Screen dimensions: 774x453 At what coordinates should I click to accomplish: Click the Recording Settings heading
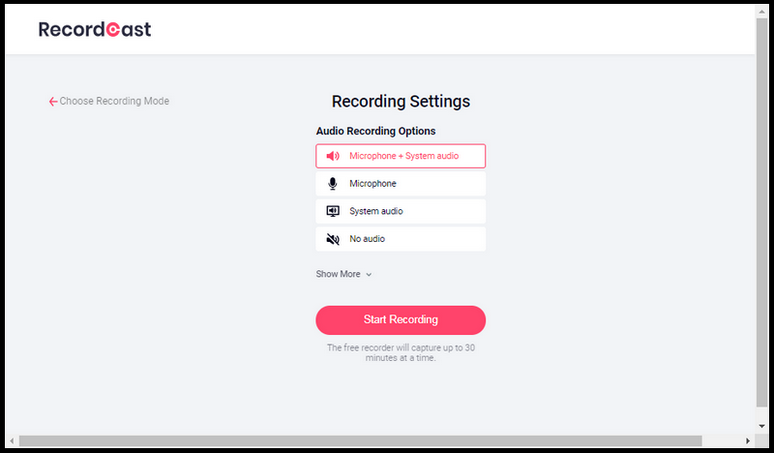click(400, 101)
